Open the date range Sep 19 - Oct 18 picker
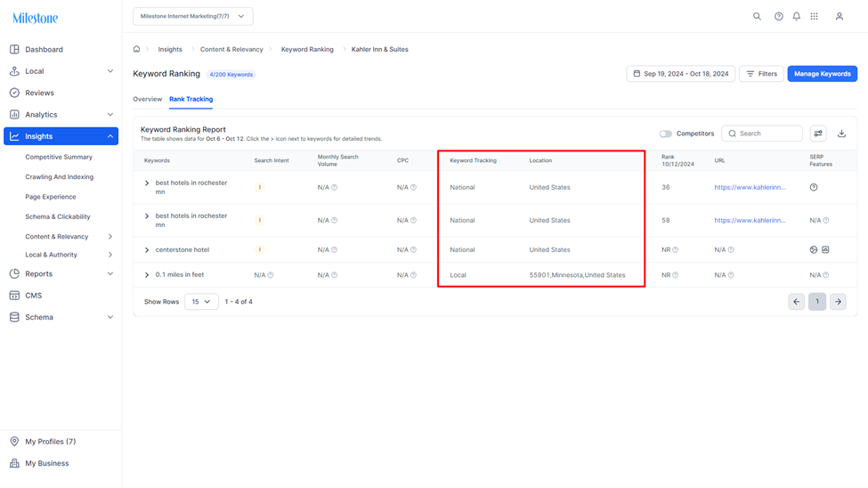868x488 pixels. [680, 74]
